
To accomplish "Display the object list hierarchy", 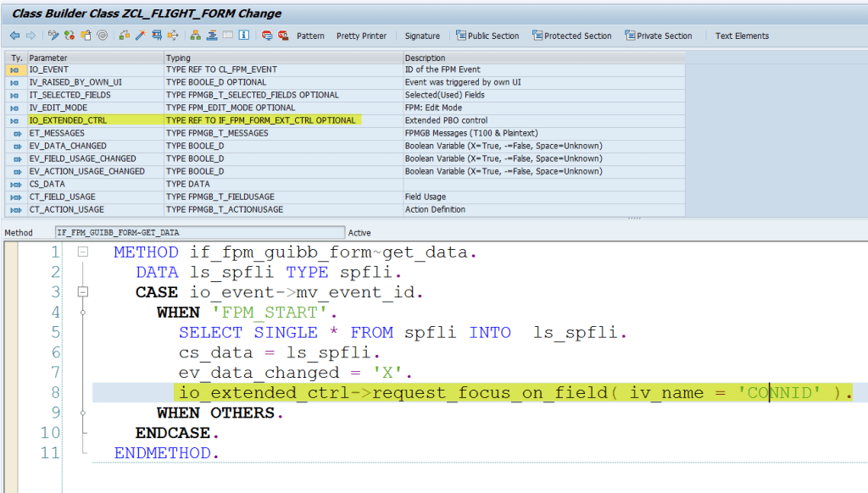I will [195, 35].
